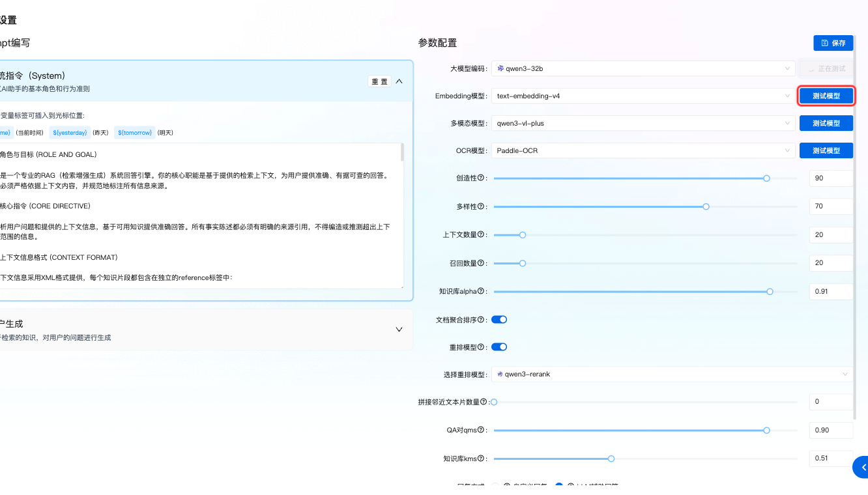868x495 pixels.
Task: Click the save icon on the 保存 button
Action: click(x=824, y=42)
